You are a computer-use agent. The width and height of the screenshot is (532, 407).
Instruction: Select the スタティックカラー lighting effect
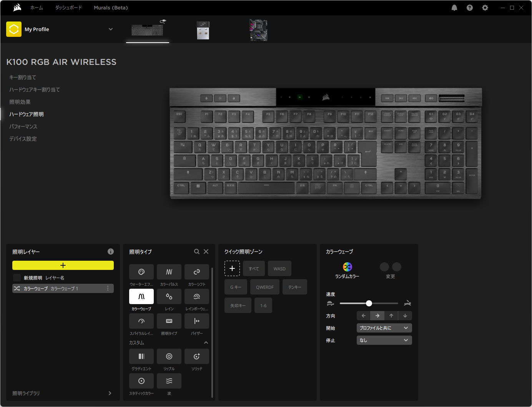tap(141, 381)
